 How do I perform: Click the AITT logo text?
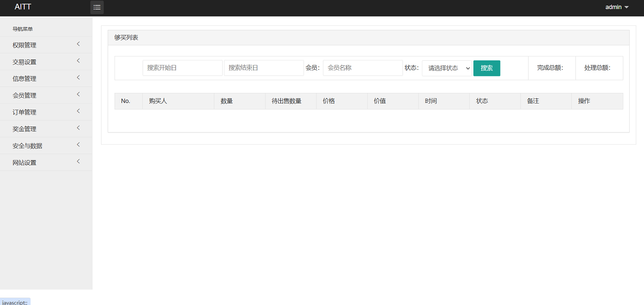click(23, 7)
